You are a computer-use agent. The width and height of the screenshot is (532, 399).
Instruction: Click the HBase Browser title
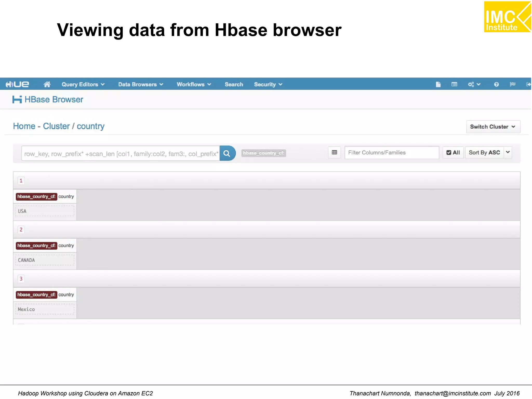click(54, 99)
